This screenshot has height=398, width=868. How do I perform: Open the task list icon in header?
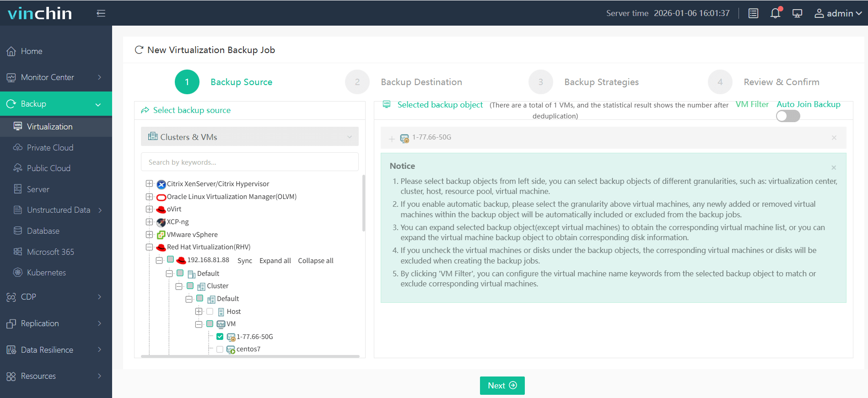tap(753, 13)
